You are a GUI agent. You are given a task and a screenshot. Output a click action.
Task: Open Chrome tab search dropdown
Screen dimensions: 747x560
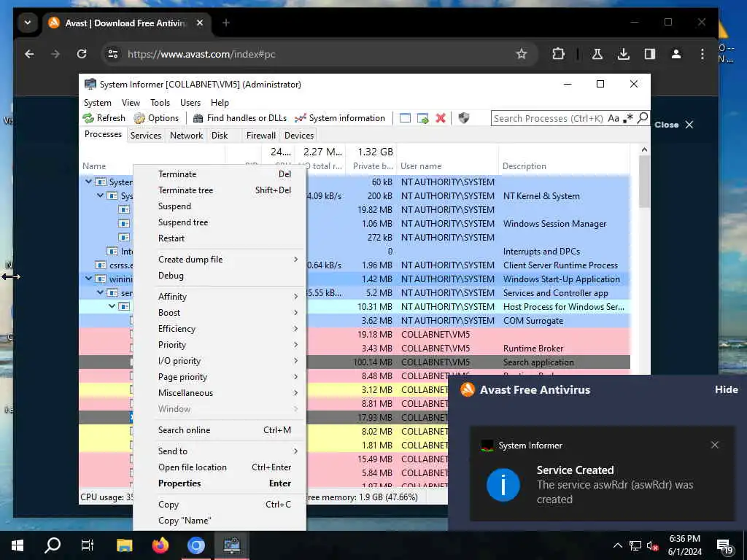(x=28, y=23)
